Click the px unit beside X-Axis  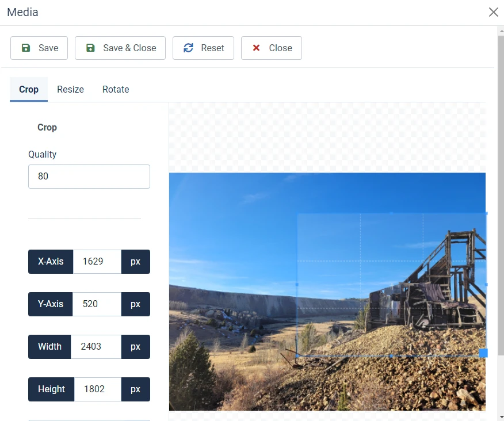[x=136, y=262]
